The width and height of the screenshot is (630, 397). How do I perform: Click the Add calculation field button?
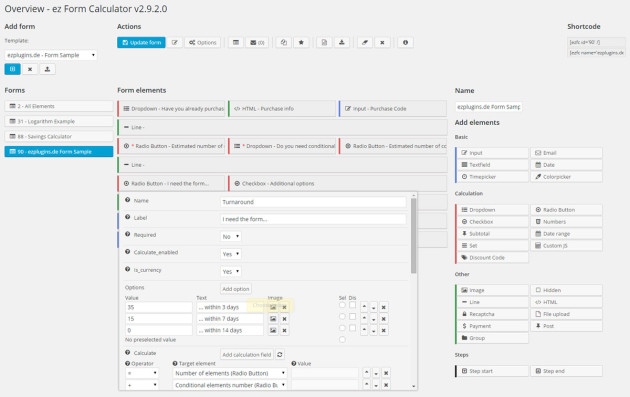[247, 355]
